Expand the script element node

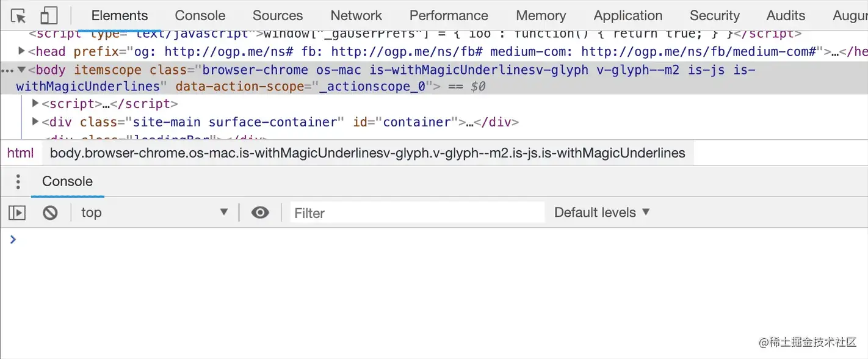pos(35,103)
